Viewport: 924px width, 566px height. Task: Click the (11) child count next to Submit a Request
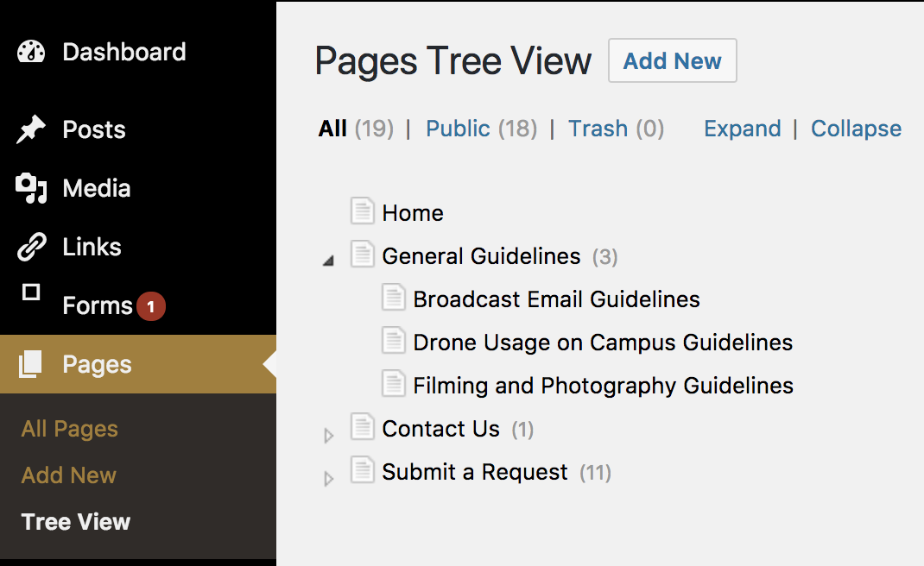pos(595,472)
